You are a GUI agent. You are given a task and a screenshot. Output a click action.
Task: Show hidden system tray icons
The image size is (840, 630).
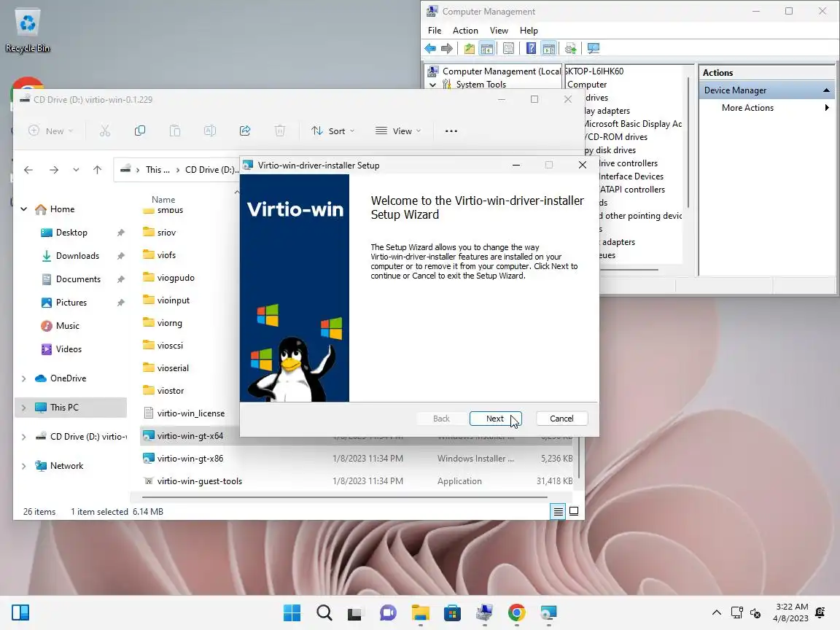(716, 612)
